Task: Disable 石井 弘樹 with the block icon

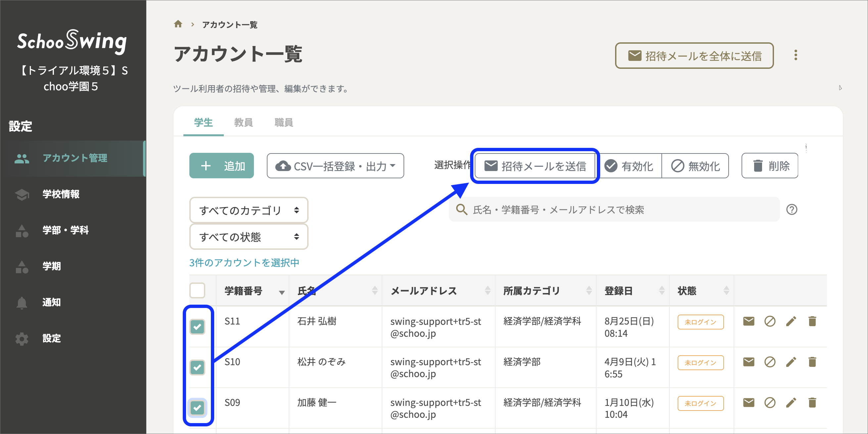Action: (770, 321)
